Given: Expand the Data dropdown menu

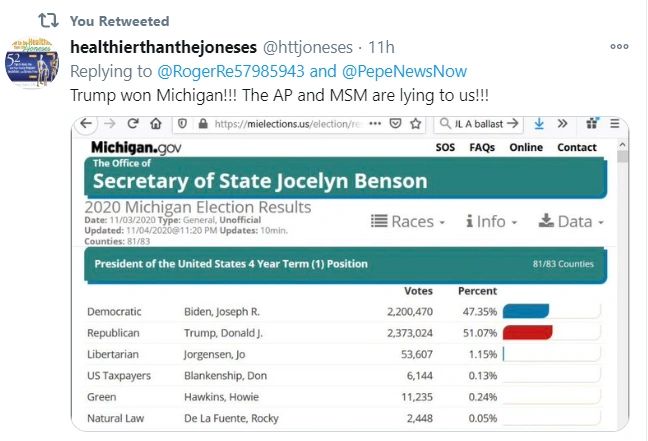Looking at the screenshot, I should pyautogui.click(x=572, y=221).
